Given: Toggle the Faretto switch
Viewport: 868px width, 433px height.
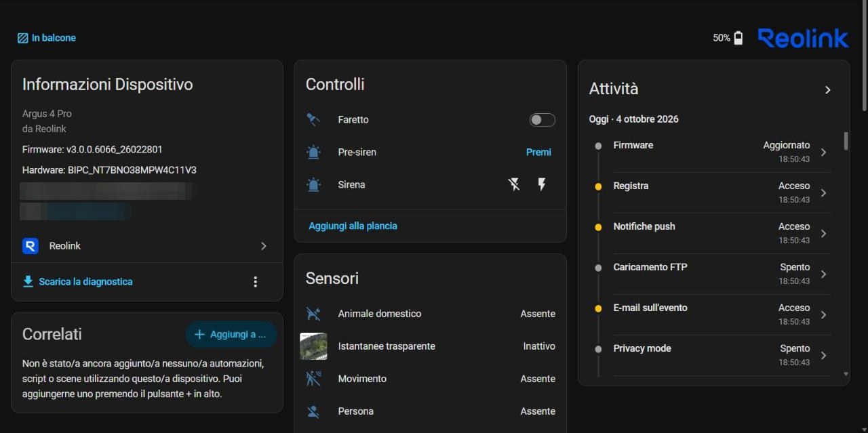Looking at the screenshot, I should [542, 120].
